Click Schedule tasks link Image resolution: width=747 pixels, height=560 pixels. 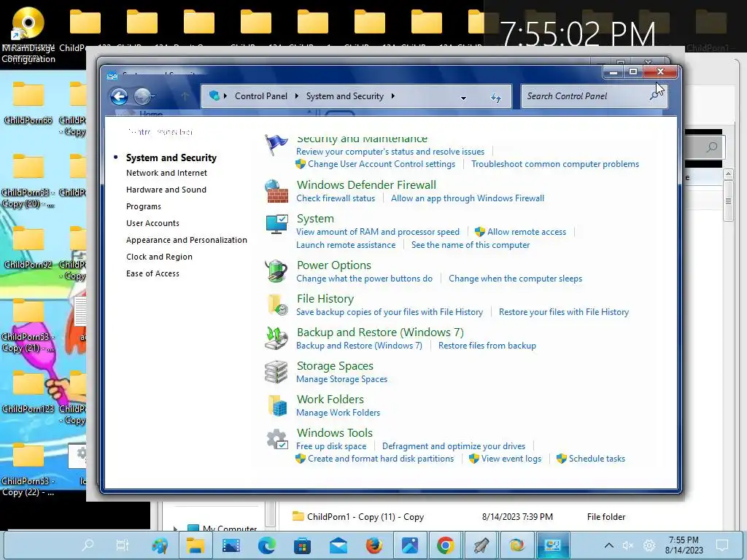pos(597,459)
